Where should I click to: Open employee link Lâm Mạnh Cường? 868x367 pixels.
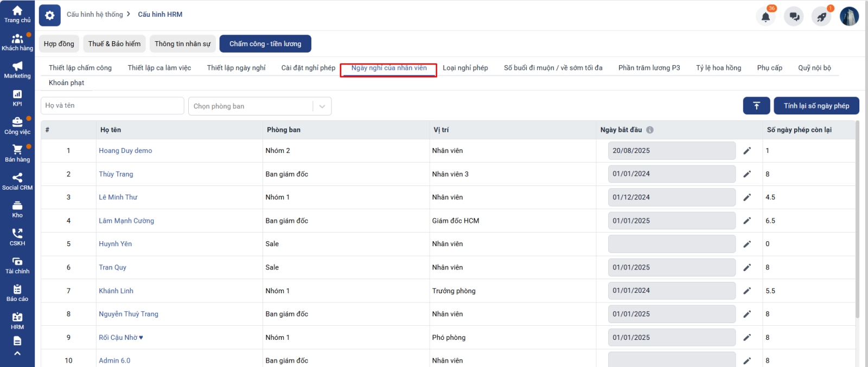coord(126,221)
